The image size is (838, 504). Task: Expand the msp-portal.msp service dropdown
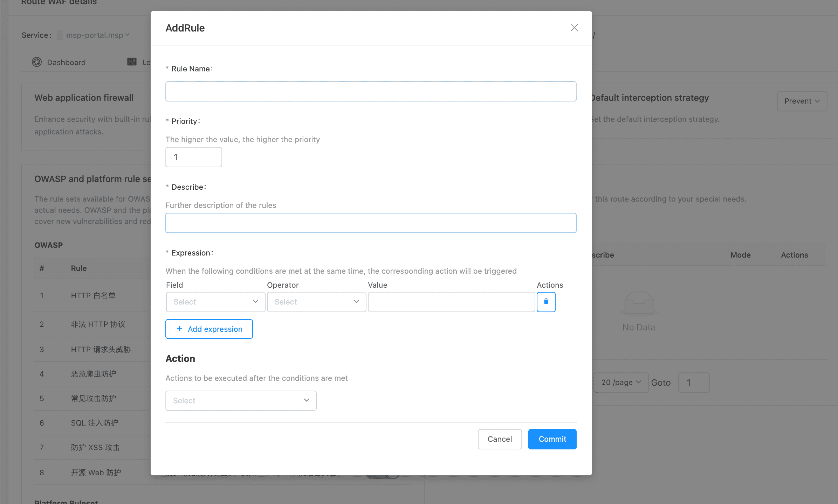(x=98, y=35)
